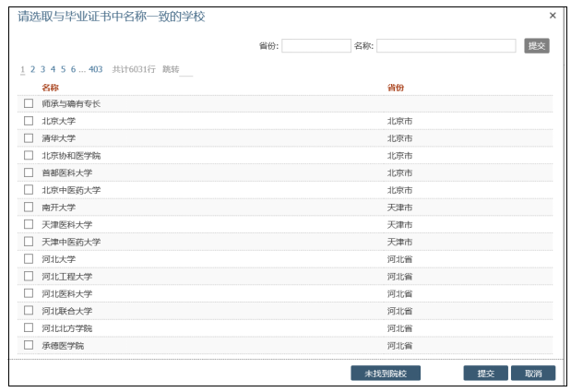
Task: Check 首都医科大学 in the list
Action: tap(29, 172)
